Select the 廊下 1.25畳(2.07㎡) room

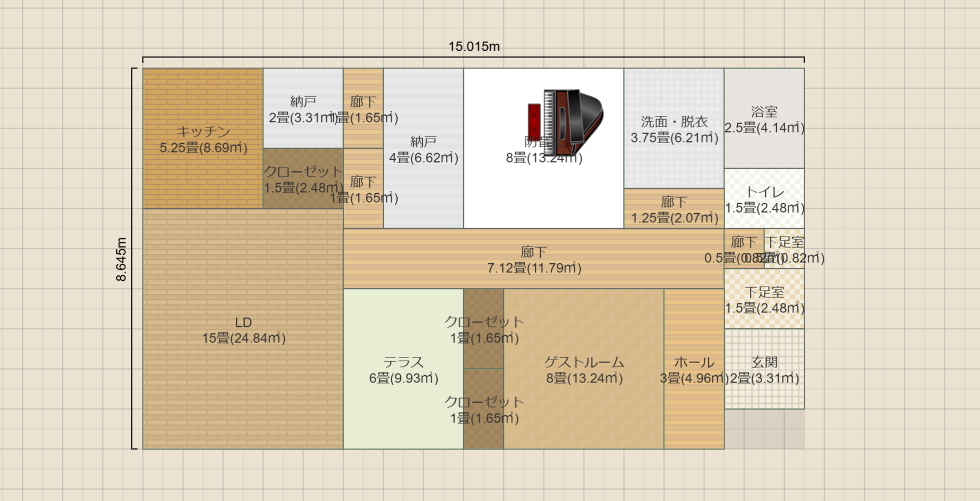pos(674,209)
